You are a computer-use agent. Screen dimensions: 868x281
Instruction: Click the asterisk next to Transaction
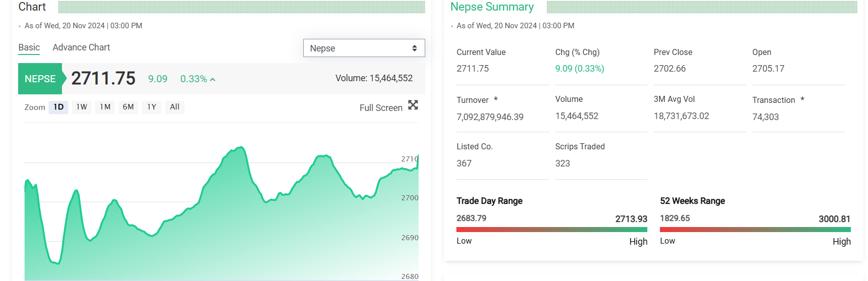(x=803, y=99)
